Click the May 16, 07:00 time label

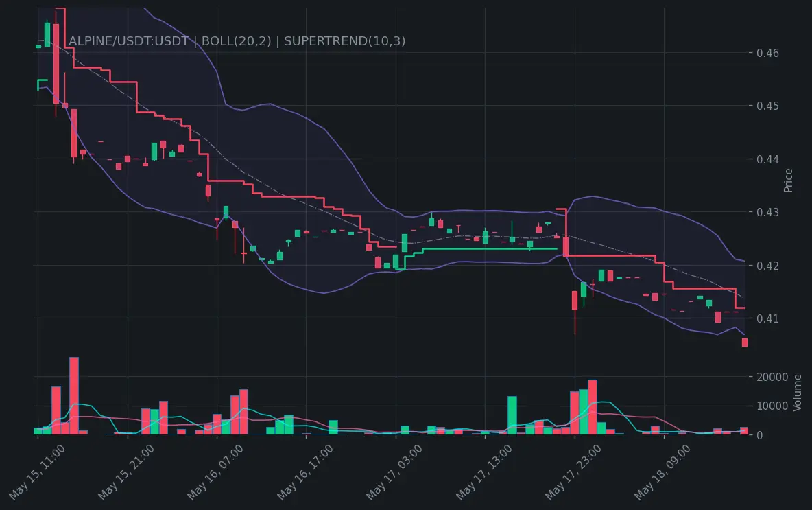coord(215,472)
